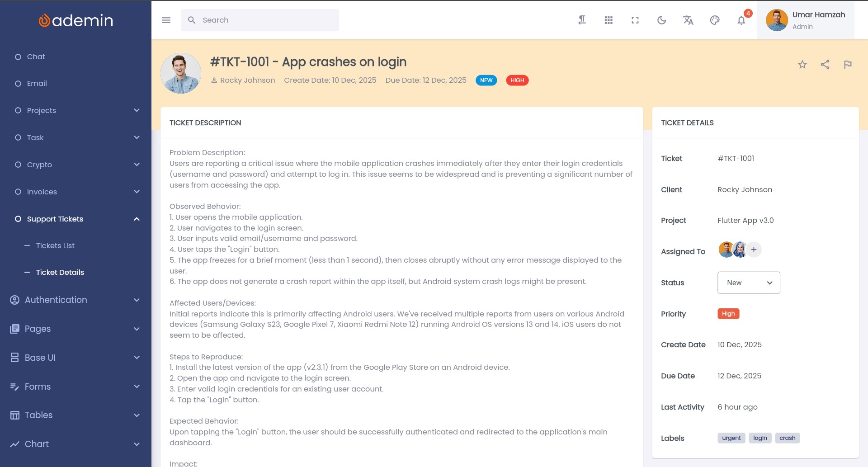Add assignee with the plus button
The height and width of the screenshot is (467, 868).
point(754,250)
